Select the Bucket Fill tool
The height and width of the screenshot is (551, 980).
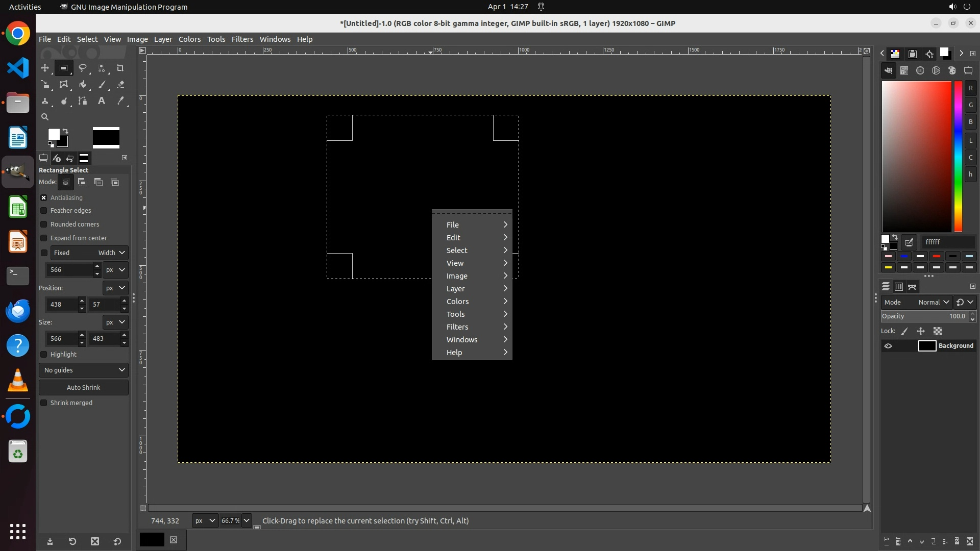click(x=82, y=85)
